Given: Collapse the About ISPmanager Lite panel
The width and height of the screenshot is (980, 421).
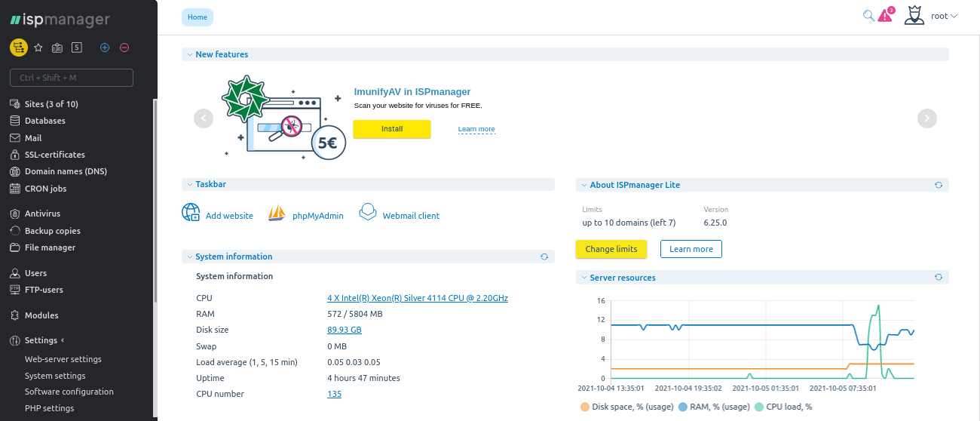Looking at the screenshot, I should [583, 184].
